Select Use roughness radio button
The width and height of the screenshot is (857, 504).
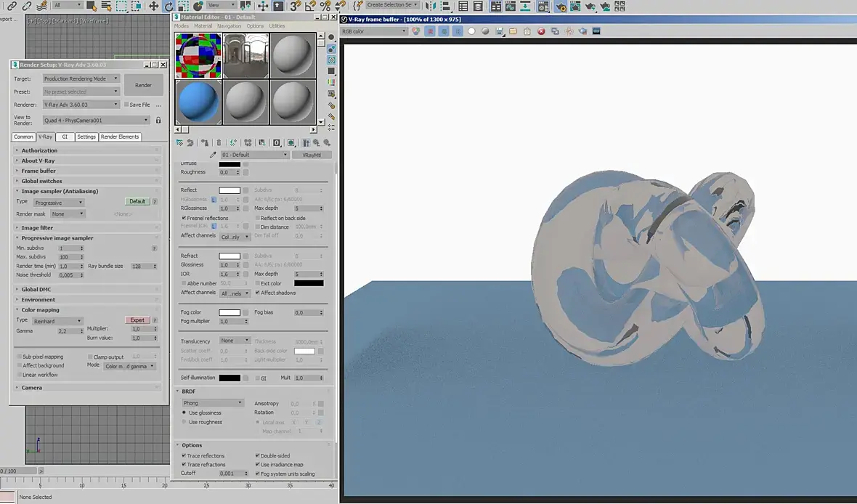184,422
